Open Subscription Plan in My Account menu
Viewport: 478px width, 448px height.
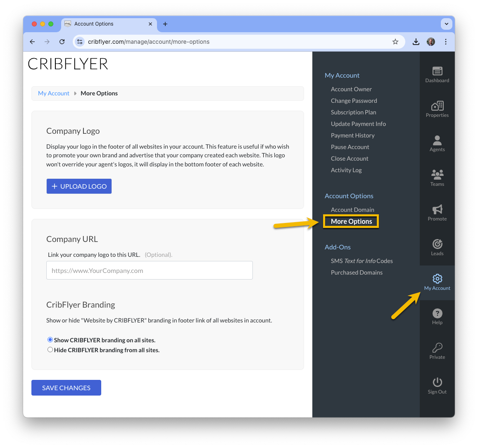pyautogui.click(x=353, y=112)
